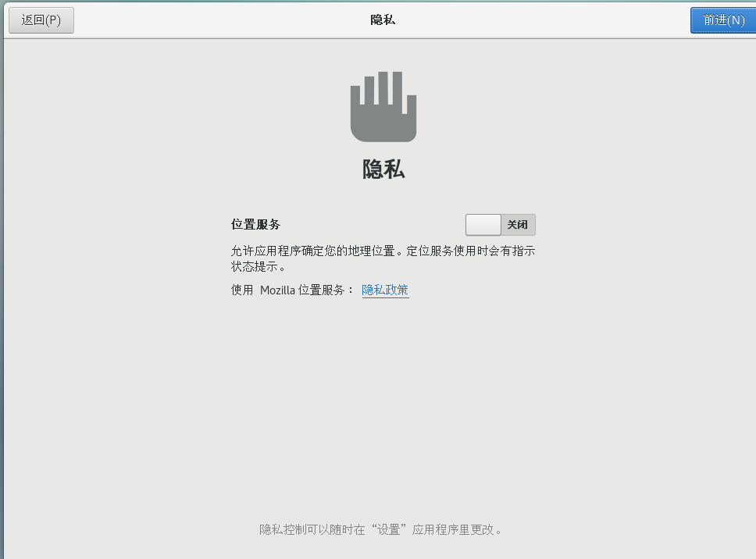The height and width of the screenshot is (559, 756).
Task: Click the 隐私 title in the header bar
Action: click(383, 20)
